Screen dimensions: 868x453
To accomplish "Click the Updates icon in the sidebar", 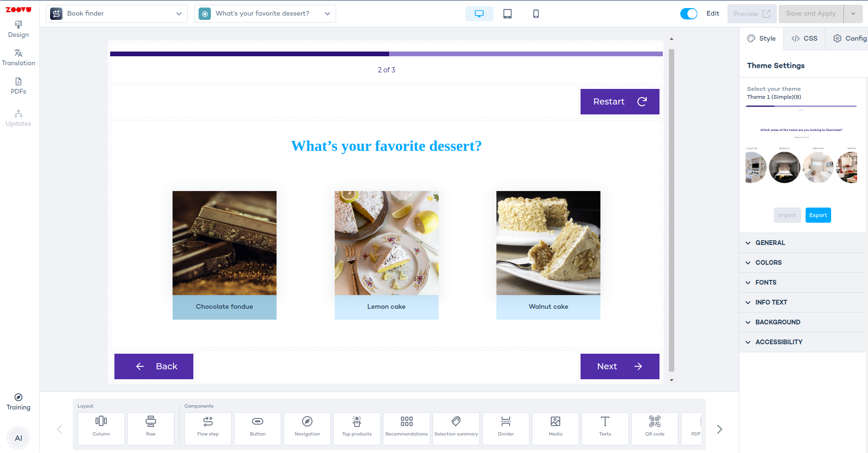I will [x=18, y=118].
